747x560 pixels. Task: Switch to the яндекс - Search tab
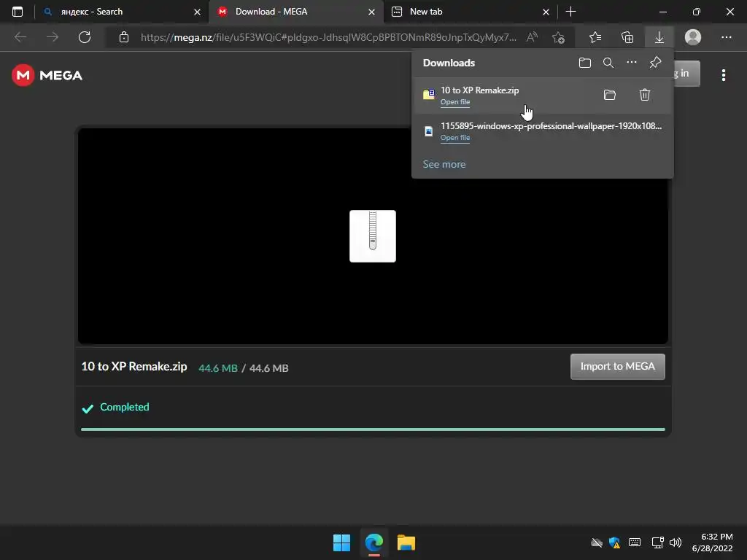[121, 12]
